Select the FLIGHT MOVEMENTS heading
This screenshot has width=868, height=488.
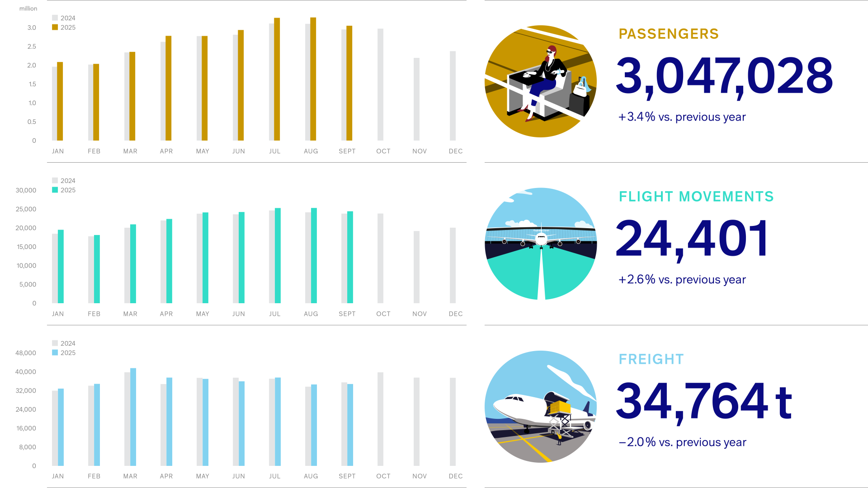696,197
